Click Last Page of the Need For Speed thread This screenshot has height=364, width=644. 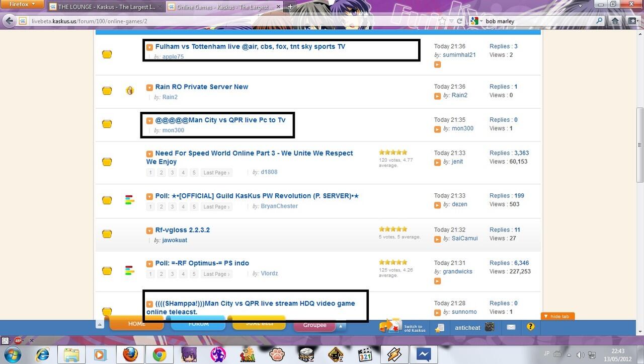[x=216, y=173]
